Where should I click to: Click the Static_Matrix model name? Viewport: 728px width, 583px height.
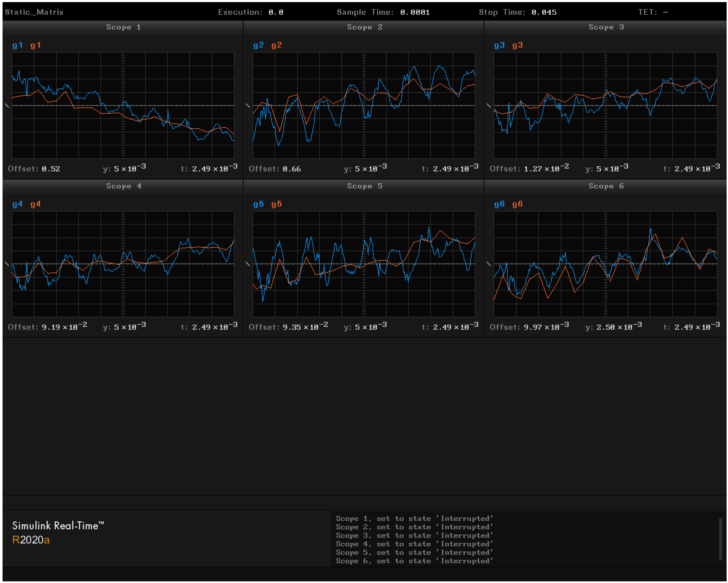pos(34,12)
